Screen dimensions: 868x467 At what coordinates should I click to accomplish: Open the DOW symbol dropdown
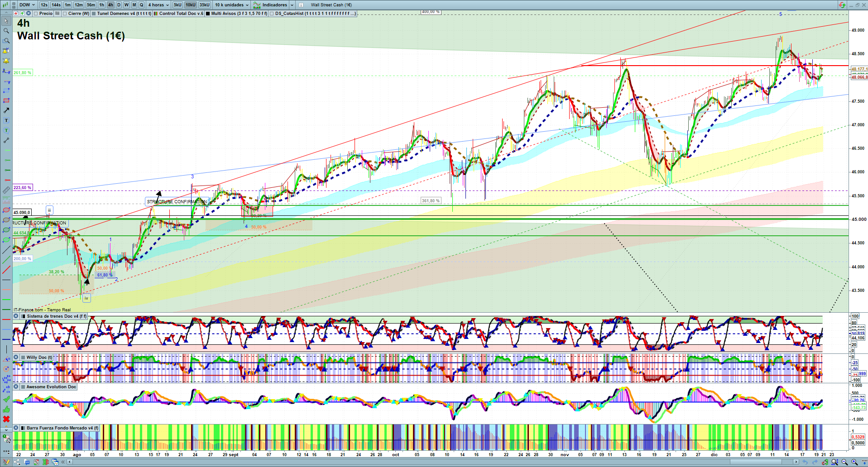[27, 5]
